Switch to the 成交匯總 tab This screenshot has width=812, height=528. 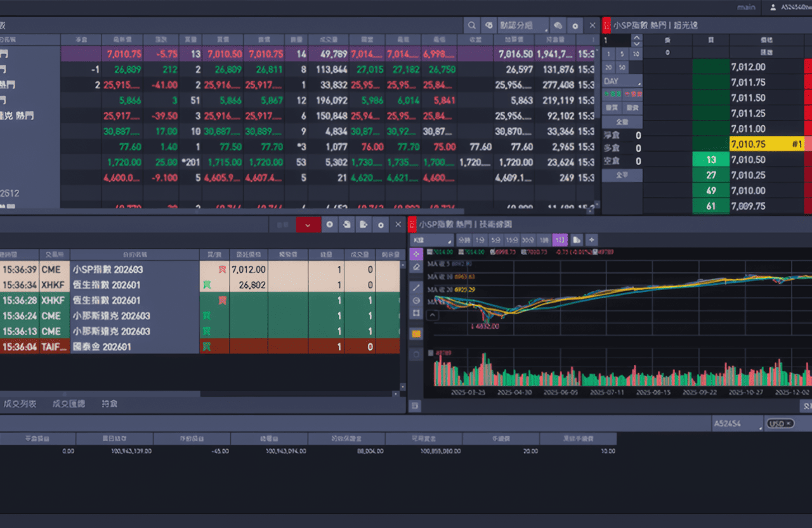[68, 404]
